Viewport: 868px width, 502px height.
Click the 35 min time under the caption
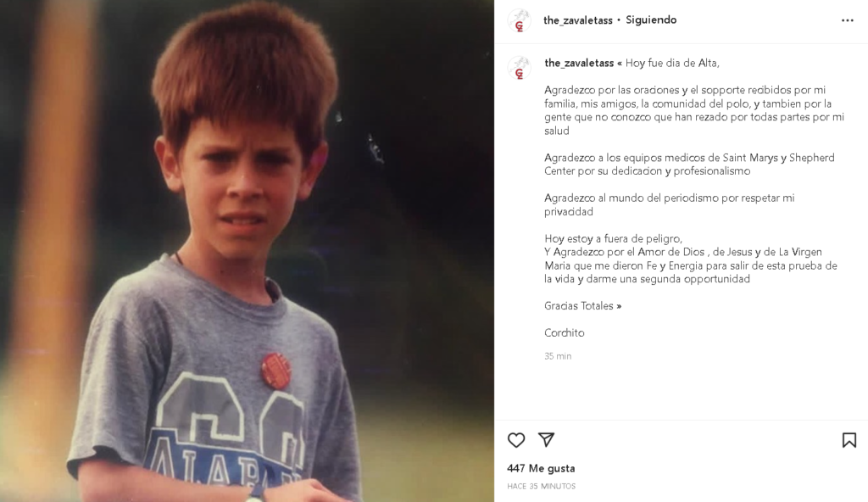click(558, 356)
